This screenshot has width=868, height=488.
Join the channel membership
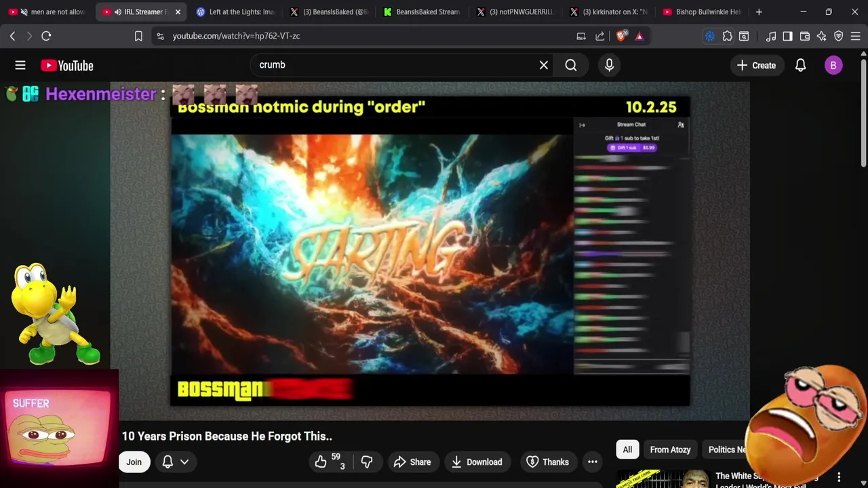coord(134,462)
